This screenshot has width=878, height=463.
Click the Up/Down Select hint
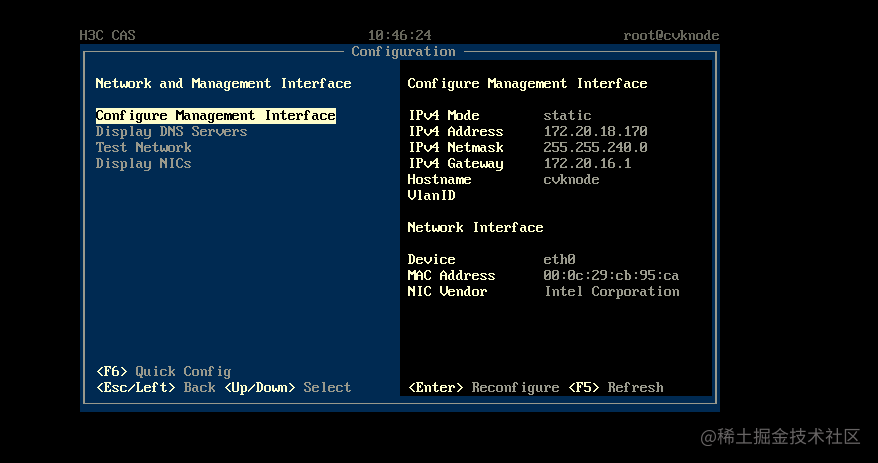(287, 388)
